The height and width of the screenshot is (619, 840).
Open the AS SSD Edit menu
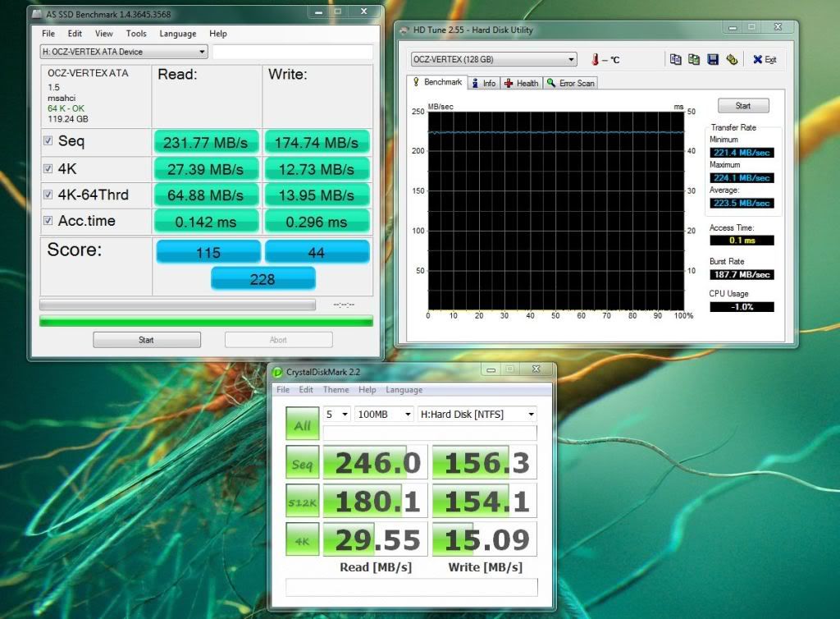pyautogui.click(x=75, y=33)
